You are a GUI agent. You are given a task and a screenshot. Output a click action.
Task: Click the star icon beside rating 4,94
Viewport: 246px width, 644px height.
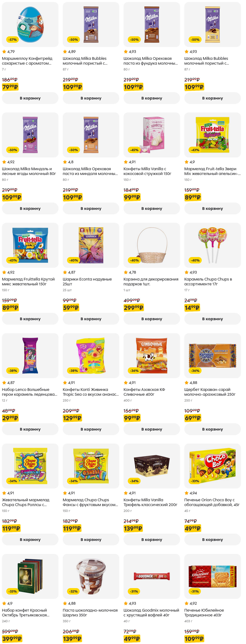tap(186, 493)
